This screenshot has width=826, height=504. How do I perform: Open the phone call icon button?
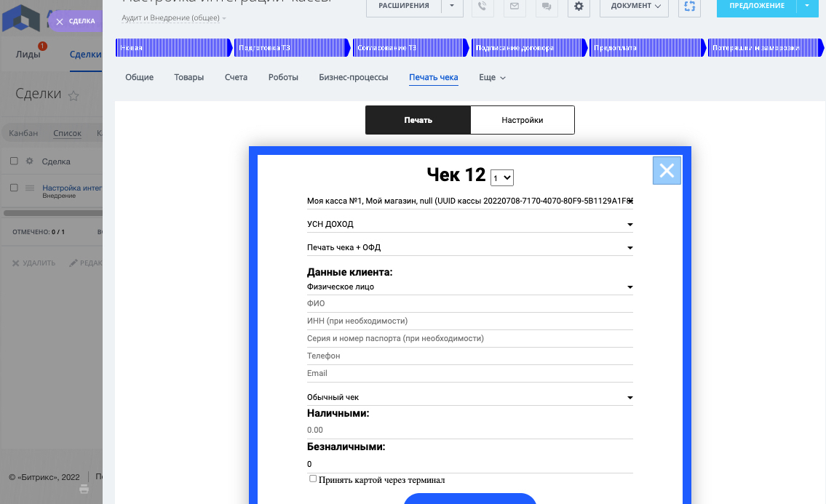click(483, 7)
